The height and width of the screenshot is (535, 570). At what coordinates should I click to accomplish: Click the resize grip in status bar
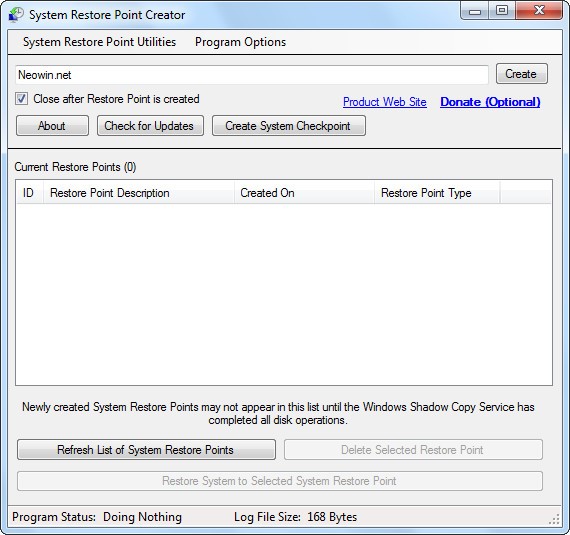click(x=554, y=519)
